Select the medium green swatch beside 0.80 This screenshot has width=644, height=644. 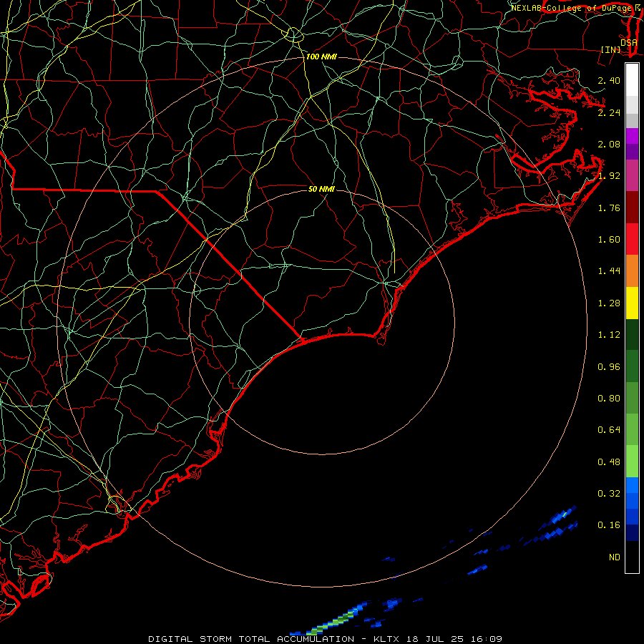632,398
